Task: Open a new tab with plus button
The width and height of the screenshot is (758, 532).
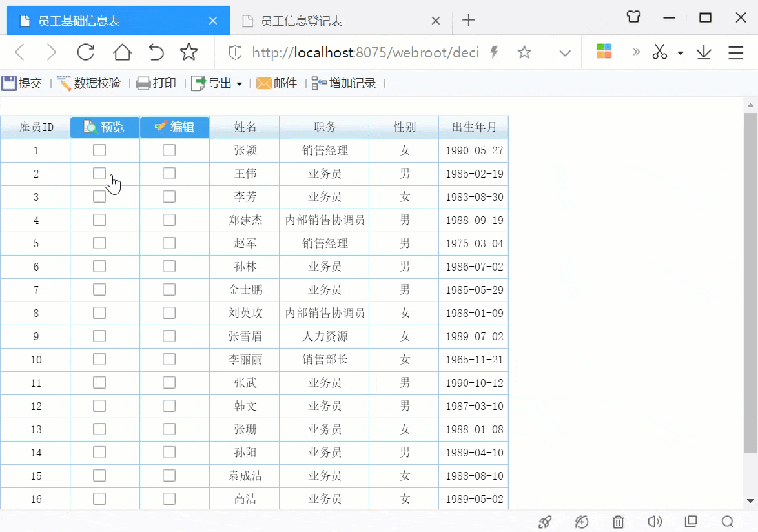Action: coord(469,20)
